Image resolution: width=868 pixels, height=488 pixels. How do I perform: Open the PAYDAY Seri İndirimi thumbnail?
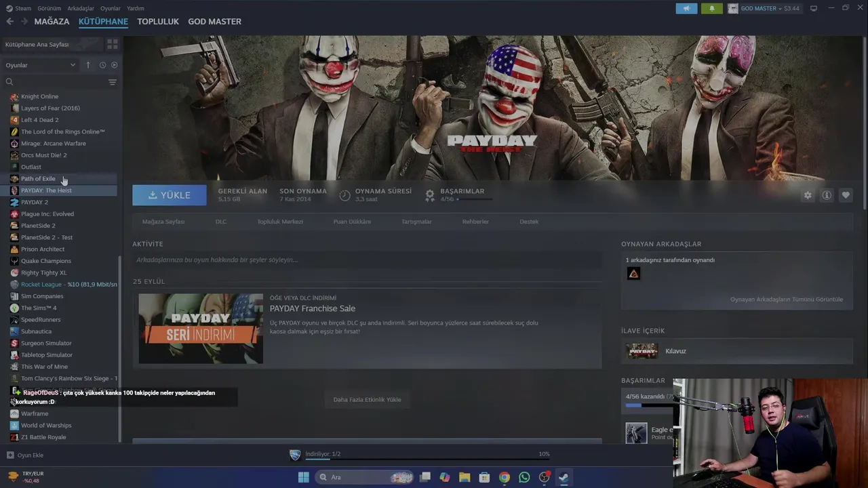point(201,329)
